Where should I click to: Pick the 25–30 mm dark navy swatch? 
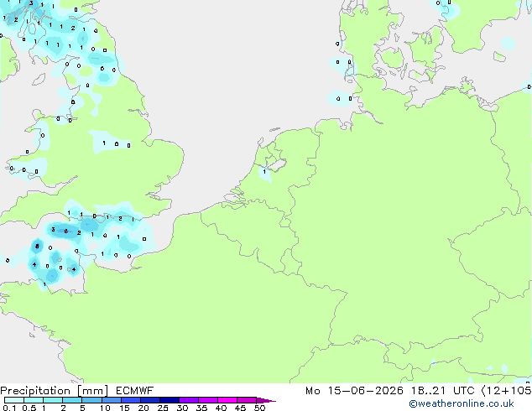click(170, 400)
